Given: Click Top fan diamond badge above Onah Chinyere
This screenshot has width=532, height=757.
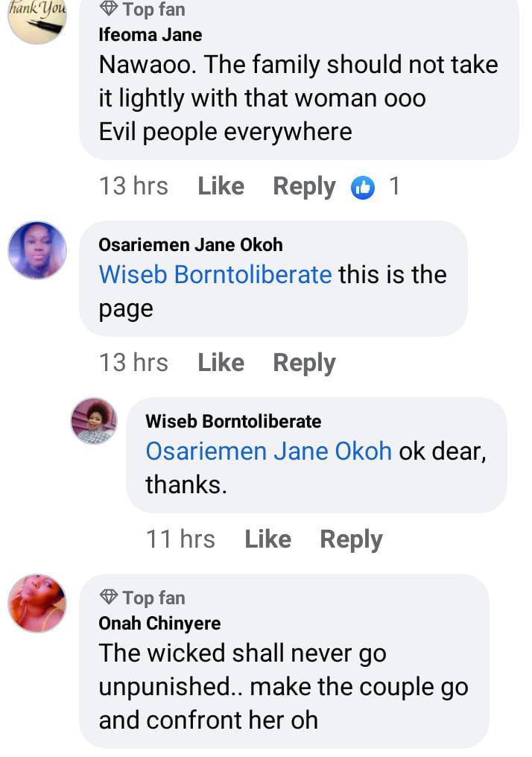Looking at the screenshot, I should 109,598.
